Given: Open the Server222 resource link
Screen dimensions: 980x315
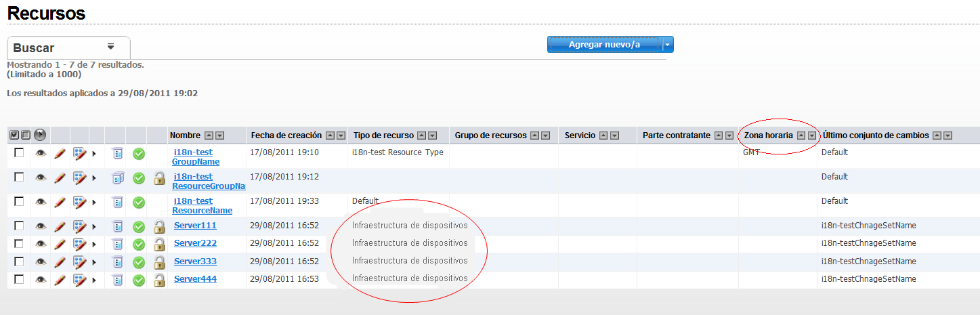Looking at the screenshot, I should pyautogui.click(x=195, y=243).
